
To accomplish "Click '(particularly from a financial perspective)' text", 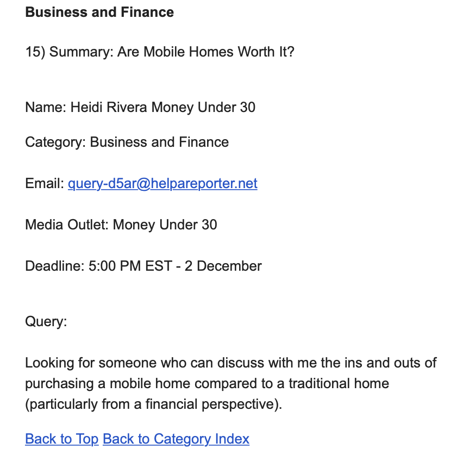I will [x=154, y=404].
